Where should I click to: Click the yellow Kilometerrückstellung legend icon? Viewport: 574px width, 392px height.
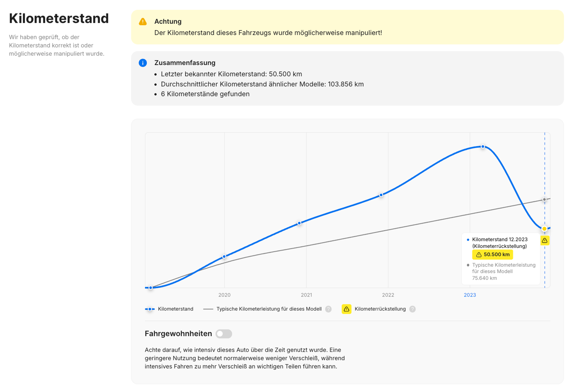[346, 309]
